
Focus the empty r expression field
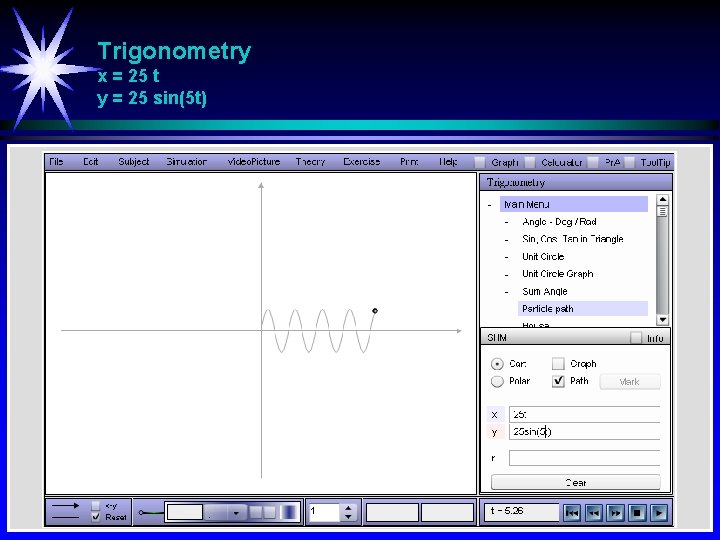tap(584, 458)
